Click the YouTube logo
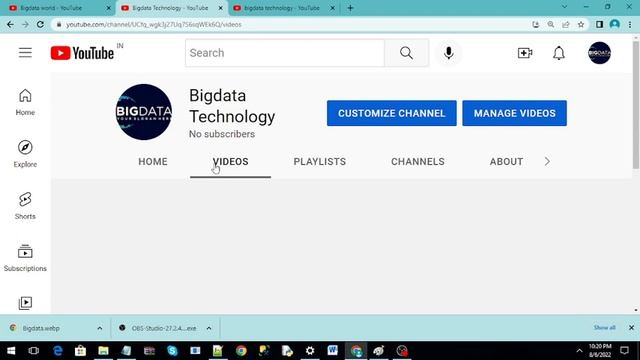This screenshot has height=360, width=640. [82, 53]
